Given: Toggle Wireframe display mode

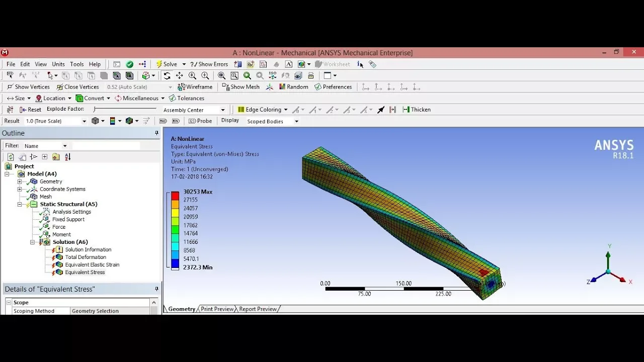Looking at the screenshot, I should (x=195, y=87).
